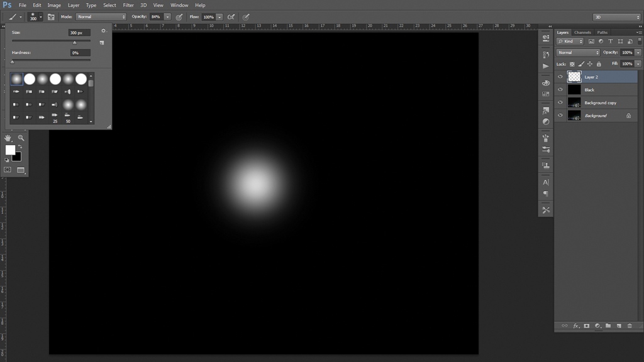The image size is (644, 362).
Task: Create new fill or adjustment layer
Action: tap(597, 326)
